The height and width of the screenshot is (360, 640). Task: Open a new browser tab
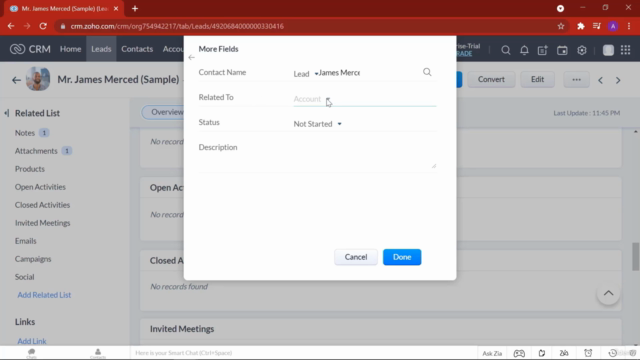135,9
